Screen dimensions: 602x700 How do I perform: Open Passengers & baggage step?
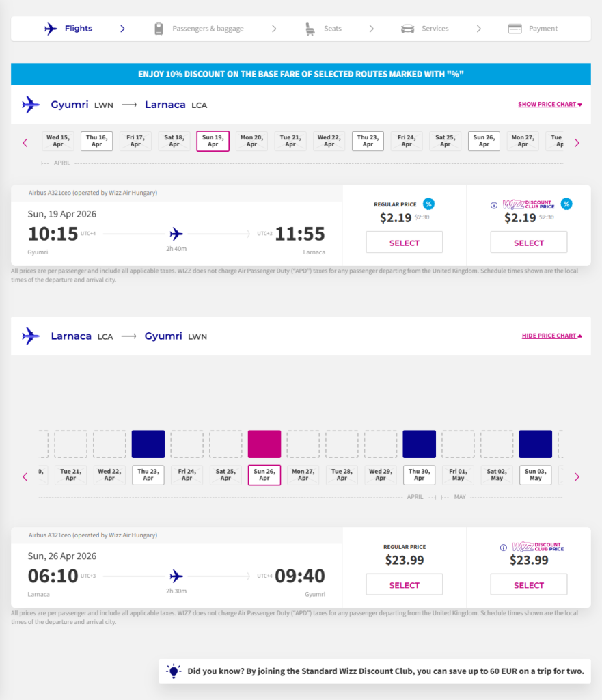click(x=208, y=29)
